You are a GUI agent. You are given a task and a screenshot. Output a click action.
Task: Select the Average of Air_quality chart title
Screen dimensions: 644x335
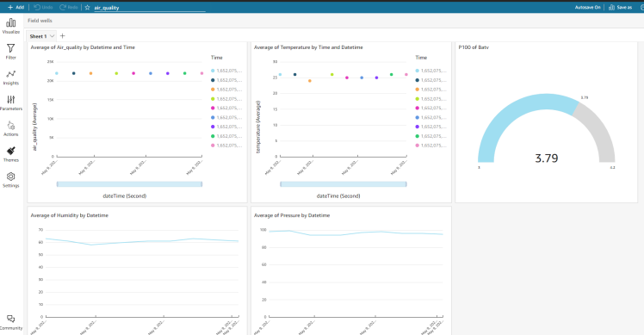(83, 47)
